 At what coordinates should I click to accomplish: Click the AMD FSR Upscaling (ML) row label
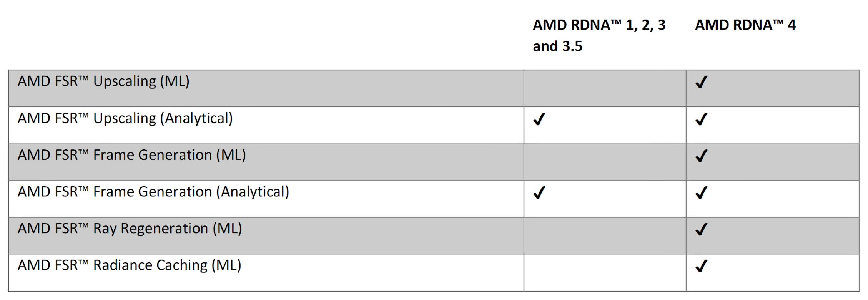tap(103, 81)
